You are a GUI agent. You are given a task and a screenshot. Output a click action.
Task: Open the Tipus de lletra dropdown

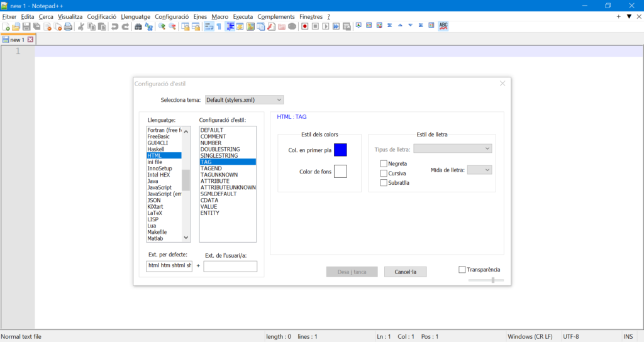(x=452, y=149)
